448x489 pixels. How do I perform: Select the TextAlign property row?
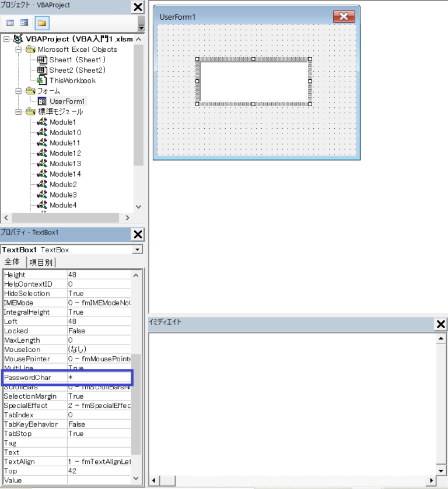(67, 462)
